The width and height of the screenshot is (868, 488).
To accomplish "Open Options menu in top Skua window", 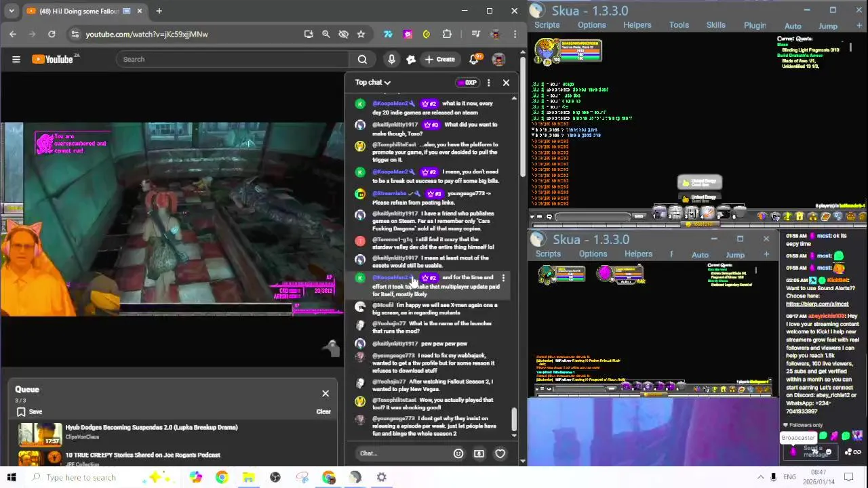I will 592,25.
